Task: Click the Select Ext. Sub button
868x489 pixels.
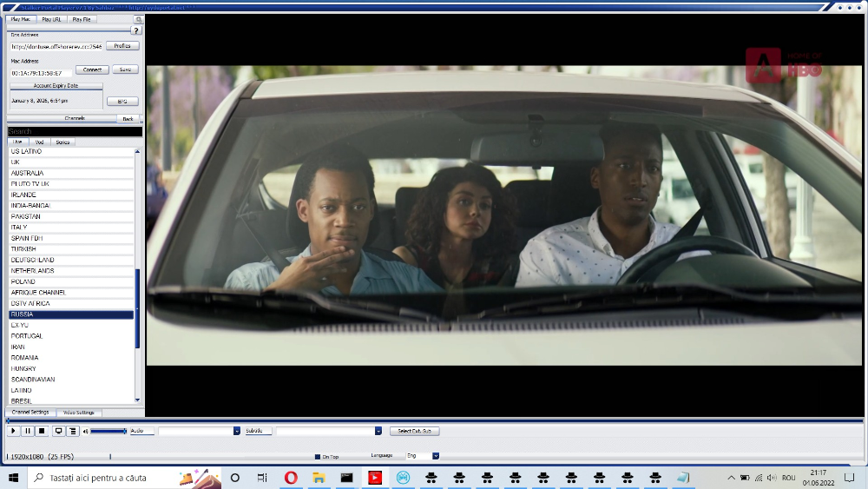Action: pyautogui.click(x=415, y=431)
